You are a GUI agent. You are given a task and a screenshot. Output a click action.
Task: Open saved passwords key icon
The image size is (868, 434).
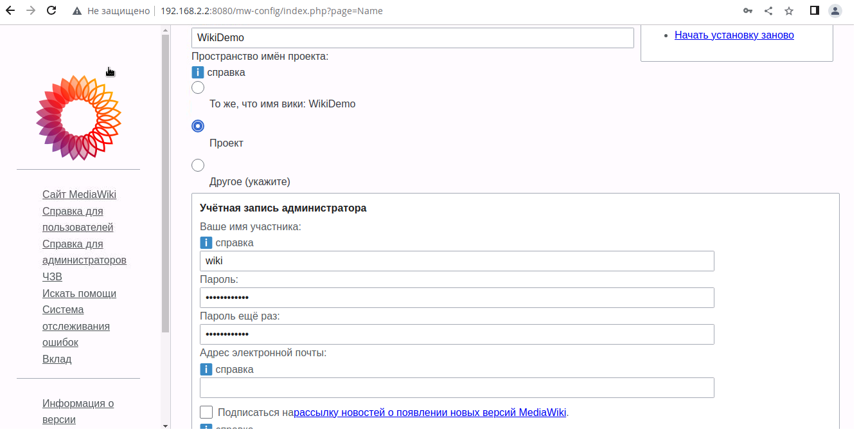pyautogui.click(x=747, y=11)
